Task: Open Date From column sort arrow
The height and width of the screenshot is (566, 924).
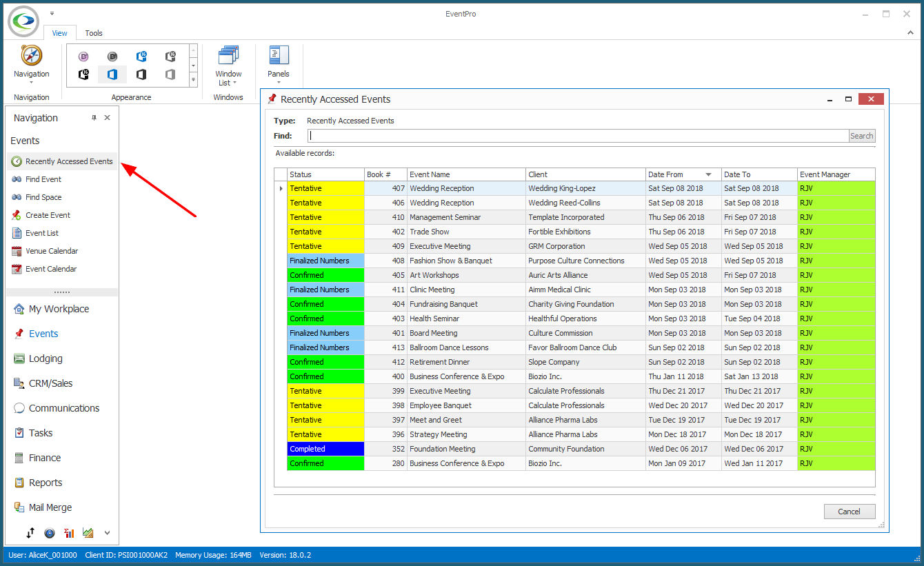Action: [x=709, y=174]
